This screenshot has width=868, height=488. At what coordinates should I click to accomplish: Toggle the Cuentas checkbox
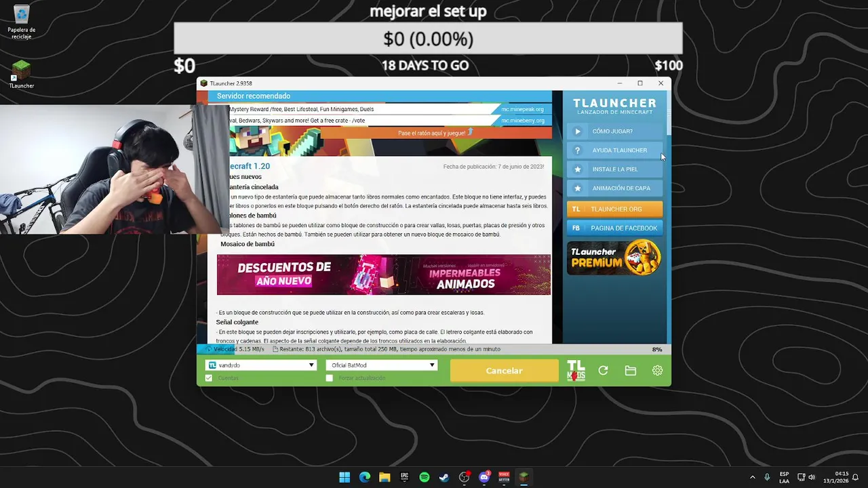pos(209,378)
